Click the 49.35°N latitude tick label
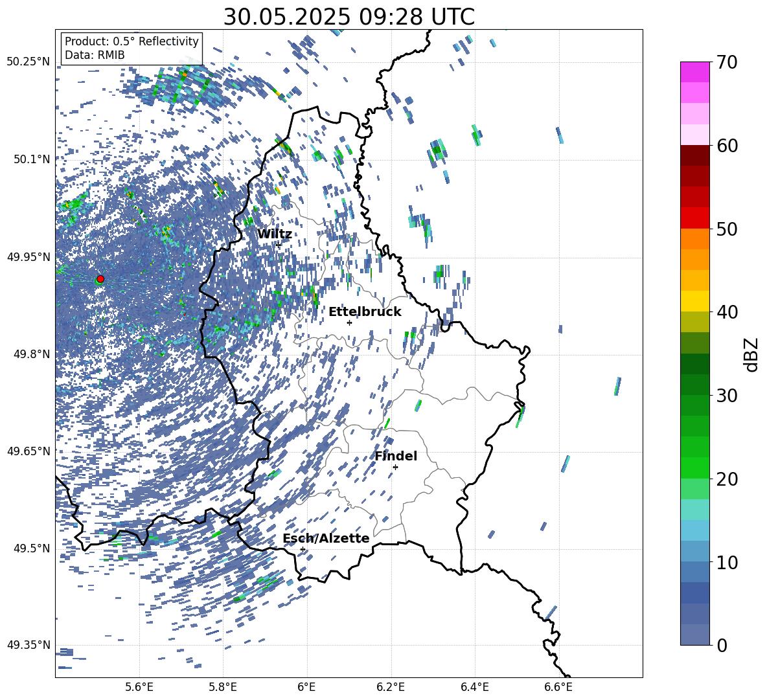The height and width of the screenshot is (700, 767). (x=29, y=645)
